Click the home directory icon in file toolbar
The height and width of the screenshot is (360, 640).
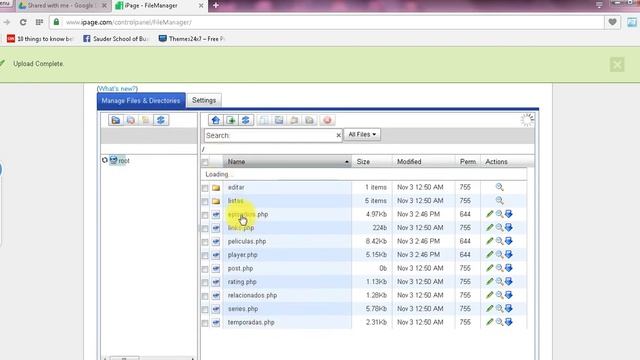pyautogui.click(x=216, y=120)
